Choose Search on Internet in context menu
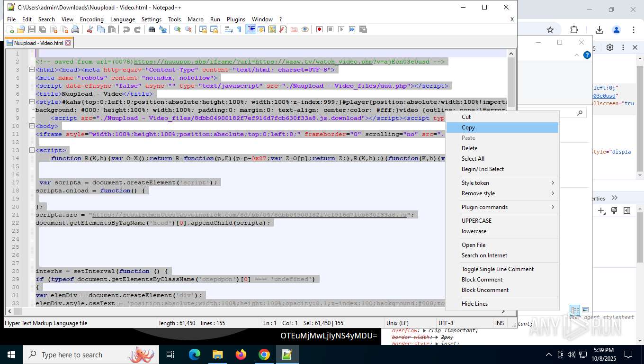Image resolution: width=644 pixels, height=364 pixels. pyautogui.click(x=502, y=255)
